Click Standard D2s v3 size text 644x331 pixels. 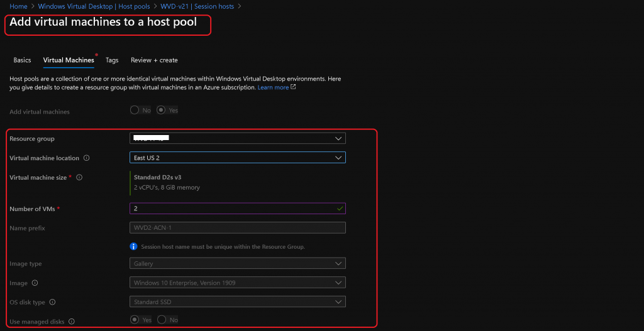tap(159, 178)
